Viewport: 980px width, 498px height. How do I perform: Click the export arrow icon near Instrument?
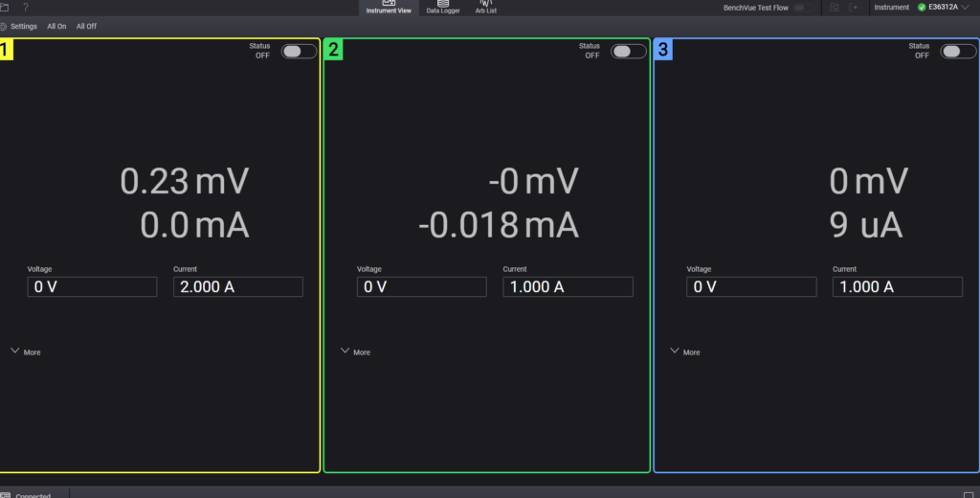(x=854, y=8)
